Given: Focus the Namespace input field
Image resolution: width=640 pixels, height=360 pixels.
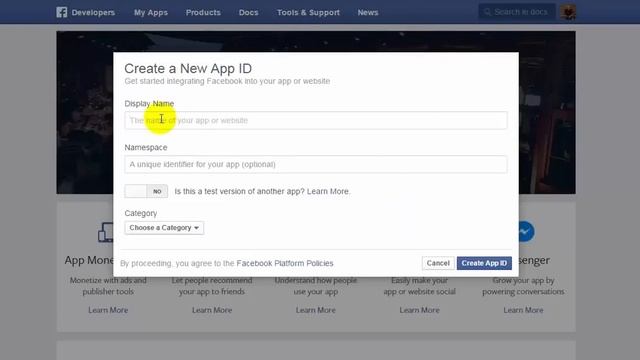Looking at the screenshot, I should pos(316,164).
